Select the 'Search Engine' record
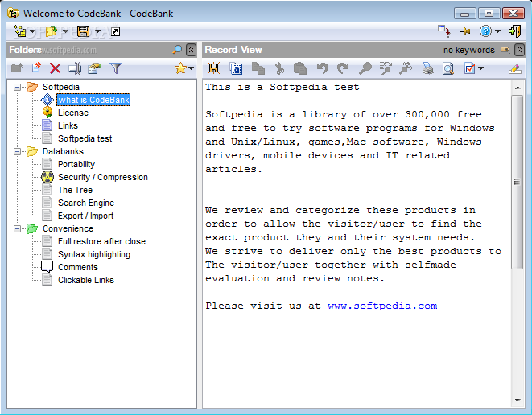 (86, 203)
